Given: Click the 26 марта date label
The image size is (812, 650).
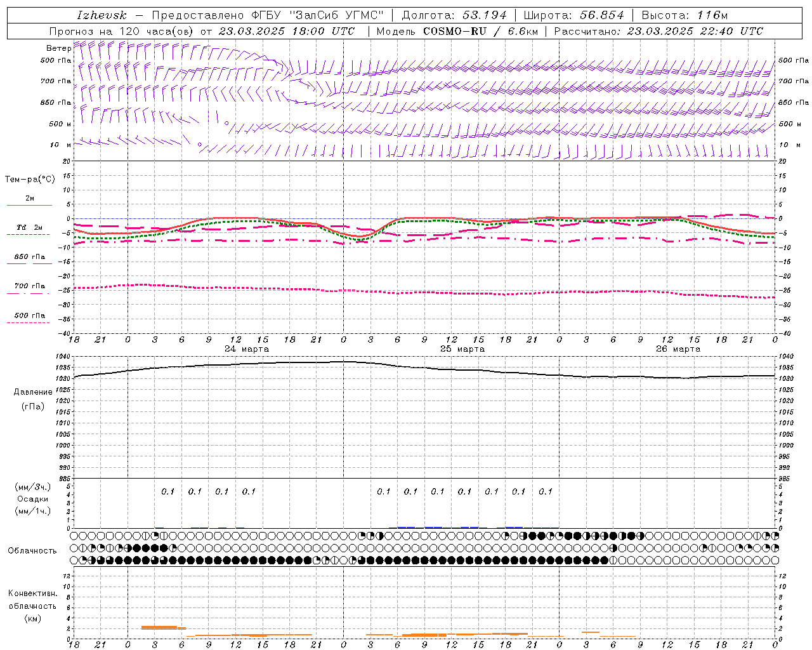Looking at the screenshot, I should tap(678, 349).
